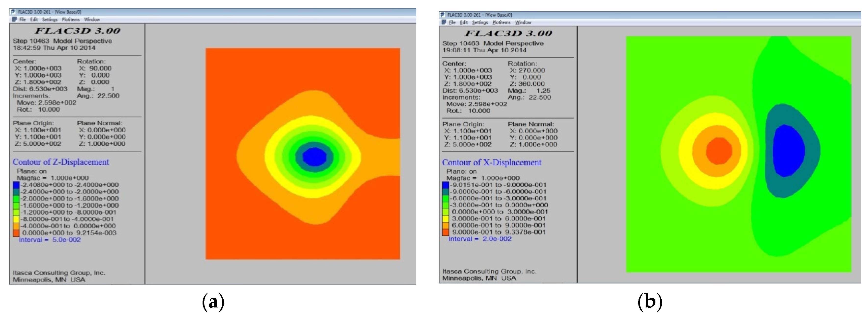The image size is (868, 317).
Task: Click FLAC3D title bar icon in X-Displacement window
Action: (x=442, y=15)
